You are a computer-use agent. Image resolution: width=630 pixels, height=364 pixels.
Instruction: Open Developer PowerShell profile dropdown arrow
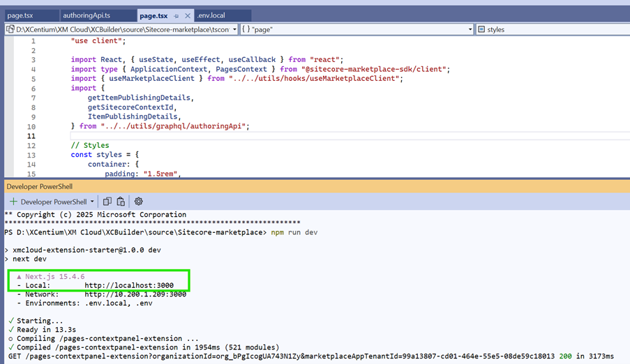pyautogui.click(x=92, y=202)
